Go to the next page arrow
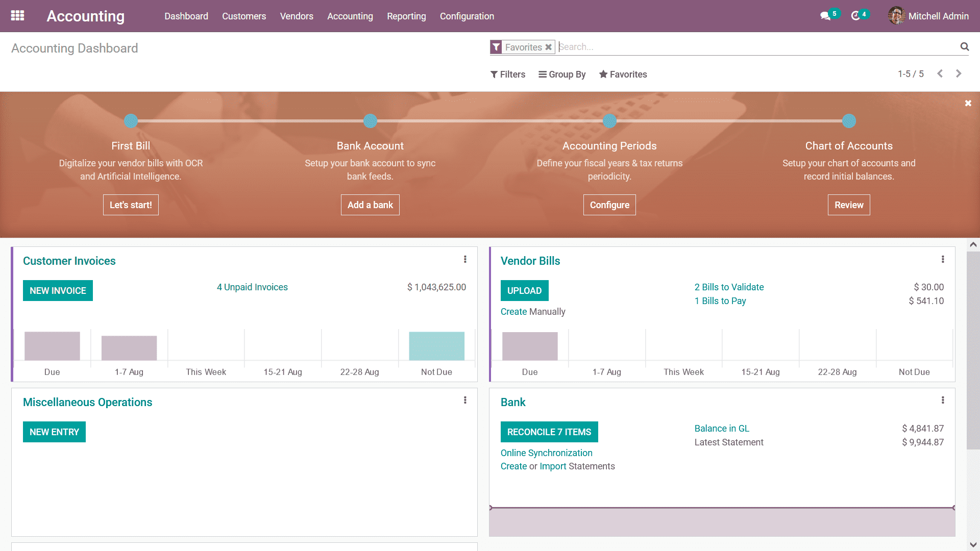 click(959, 74)
